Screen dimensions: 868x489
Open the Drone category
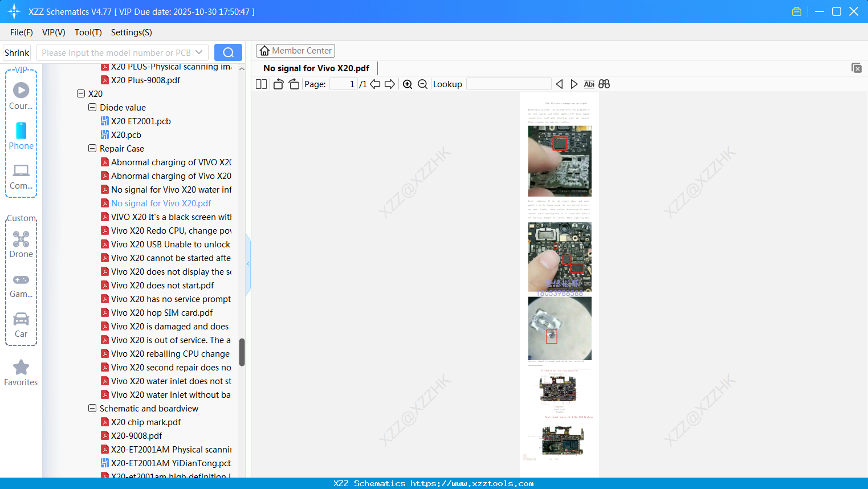tap(21, 244)
